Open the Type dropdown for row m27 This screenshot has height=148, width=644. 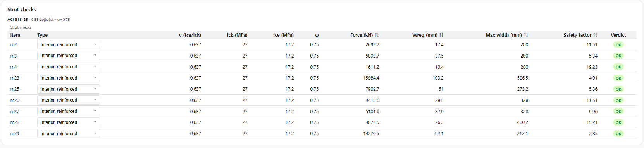click(x=69, y=111)
